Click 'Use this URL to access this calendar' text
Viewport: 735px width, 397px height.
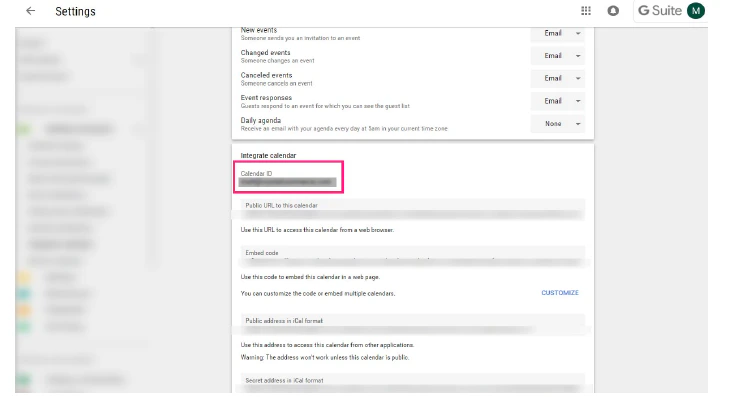coord(317,230)
